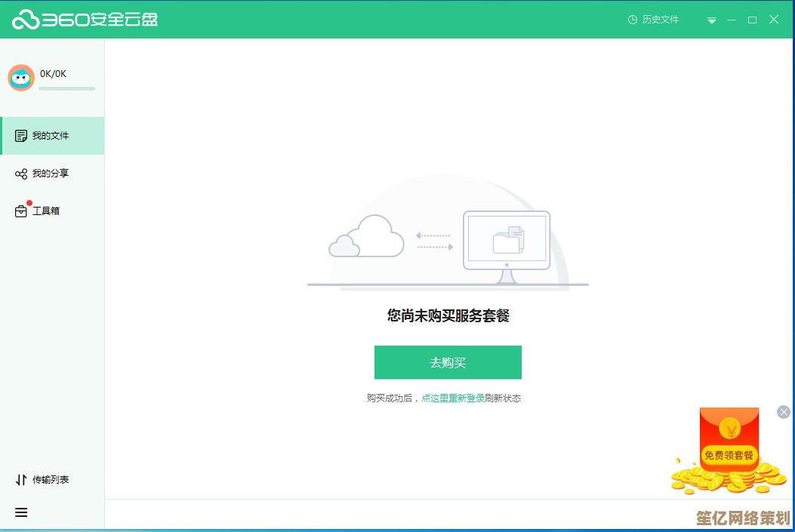Open the 历史文件 history files link
The height and width of the screenshot is (532, 795).
[x=660, y=20]
